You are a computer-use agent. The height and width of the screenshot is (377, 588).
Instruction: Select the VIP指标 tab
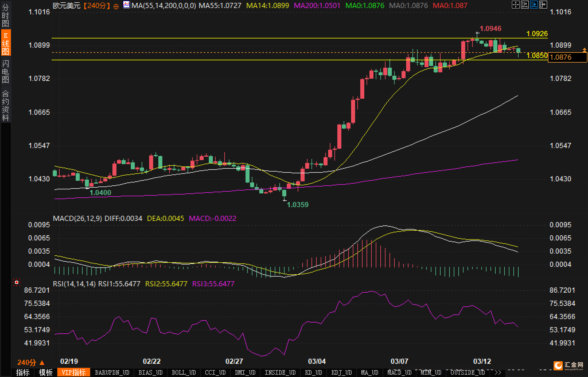tap(74, 372)
